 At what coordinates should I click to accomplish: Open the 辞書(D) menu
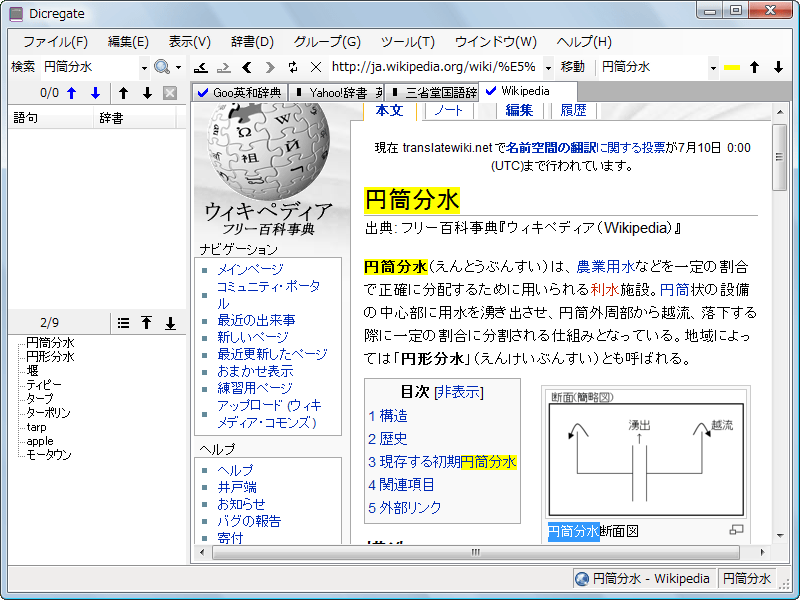252,41
